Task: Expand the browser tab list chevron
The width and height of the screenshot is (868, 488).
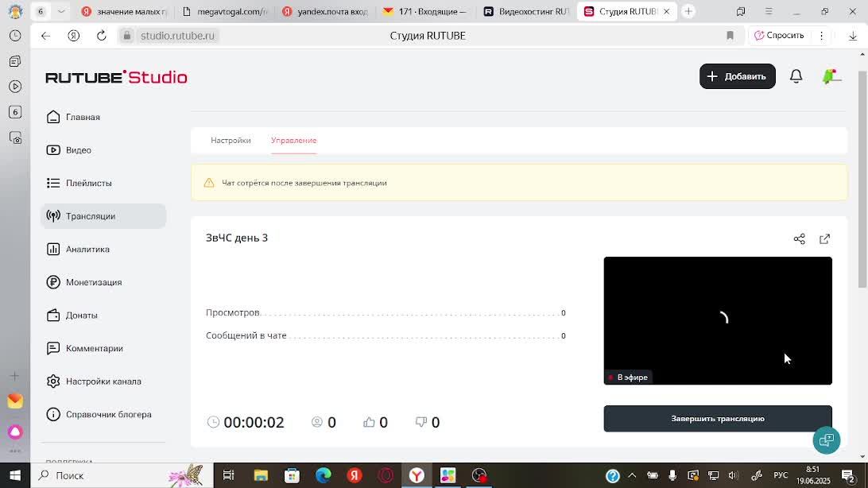Action: pyautogui.click(x=61, y=11)
